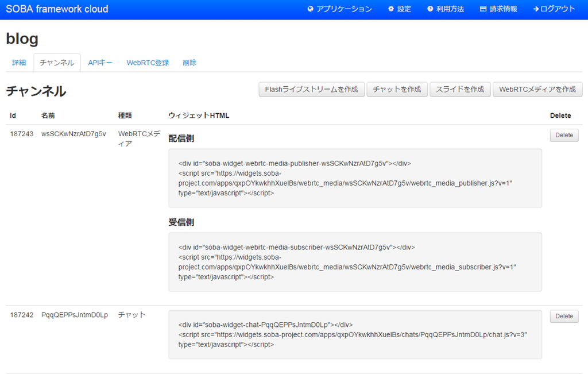
Task: Click name cell PqqQEPPsJntmD0Lp
Action: click(x=75, y=315)
